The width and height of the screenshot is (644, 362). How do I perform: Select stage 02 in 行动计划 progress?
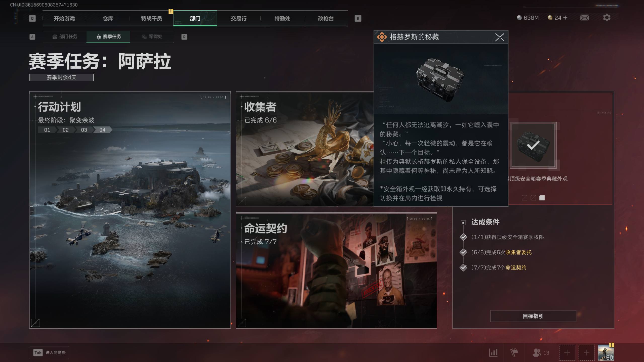(66, 130)
